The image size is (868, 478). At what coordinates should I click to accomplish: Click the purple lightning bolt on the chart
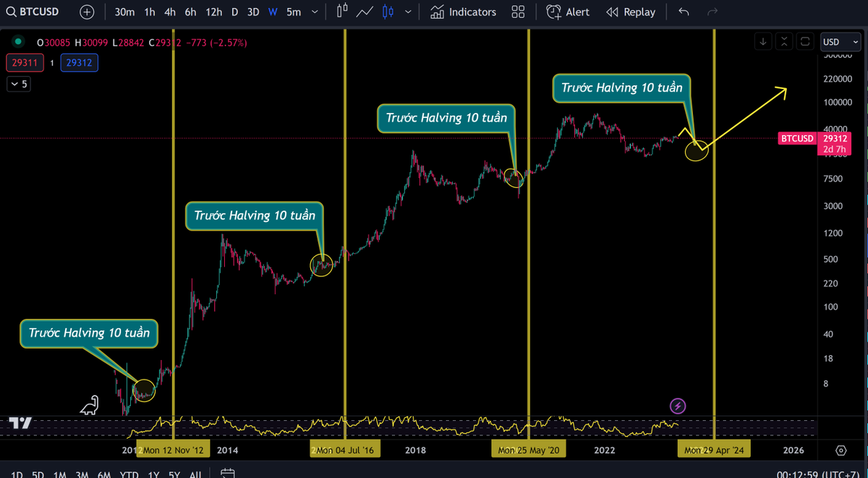click(677, 406)
